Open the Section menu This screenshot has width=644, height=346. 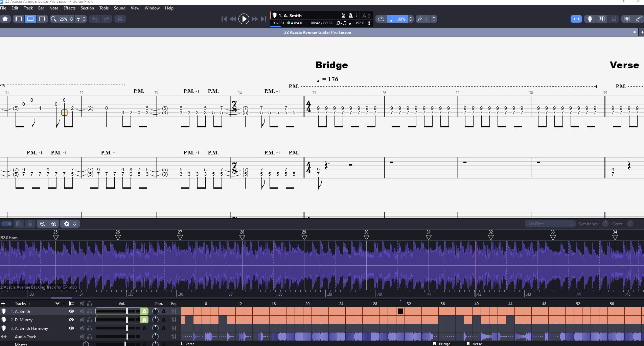[87, 8]
